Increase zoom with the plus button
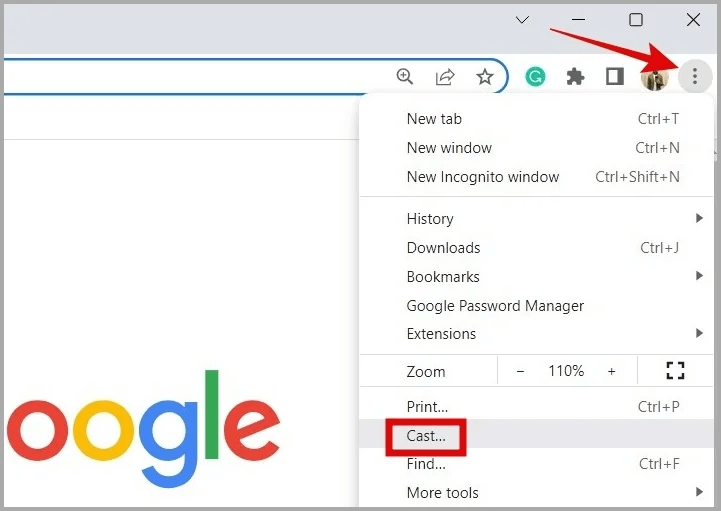This screenshot has height=511, width=721. click(x=611, y=371)
